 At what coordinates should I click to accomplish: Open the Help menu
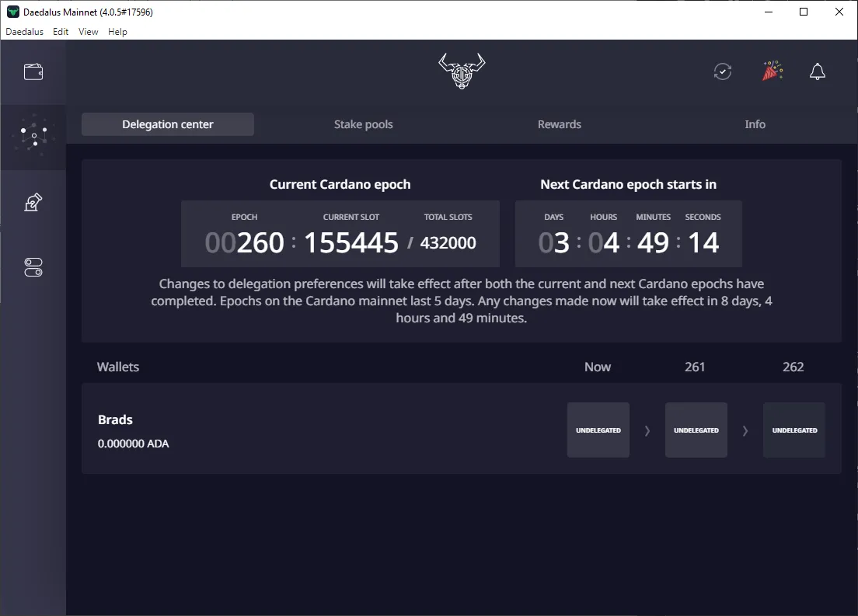(x=117, y=32)
